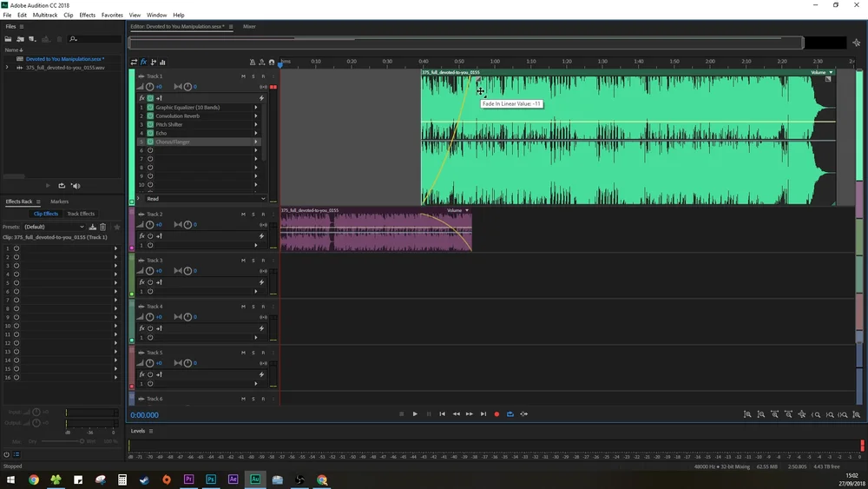Toggle Loop Playback in transport controls
Image resolution: width=868 pixels, height=489 pixels.
[510, 413]
